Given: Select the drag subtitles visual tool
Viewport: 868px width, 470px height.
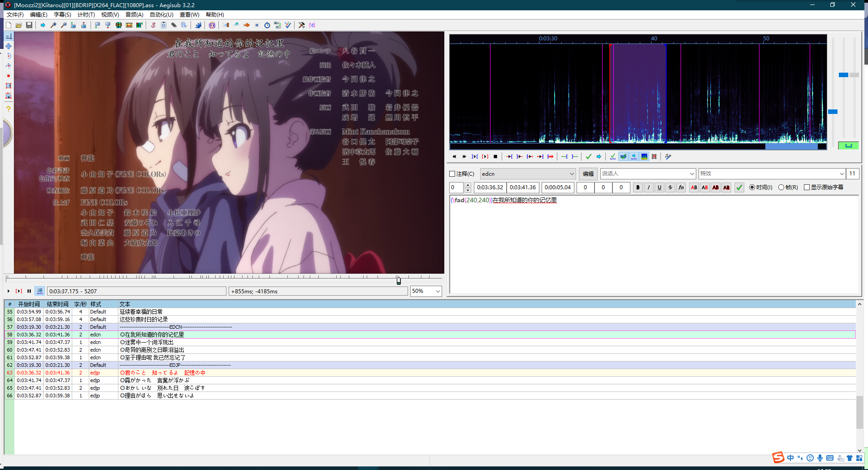Looking at the screenshot, I should [9, 46].
